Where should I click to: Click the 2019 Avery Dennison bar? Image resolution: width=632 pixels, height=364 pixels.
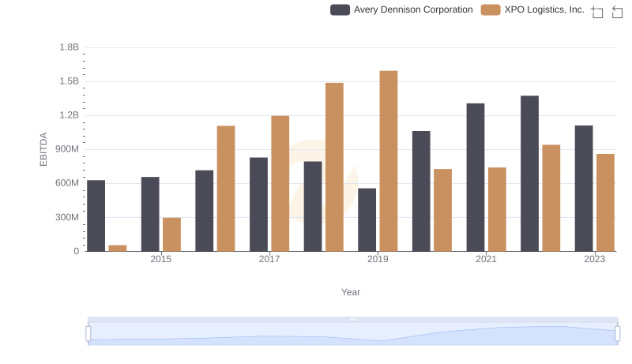click(x=367, y=220)
